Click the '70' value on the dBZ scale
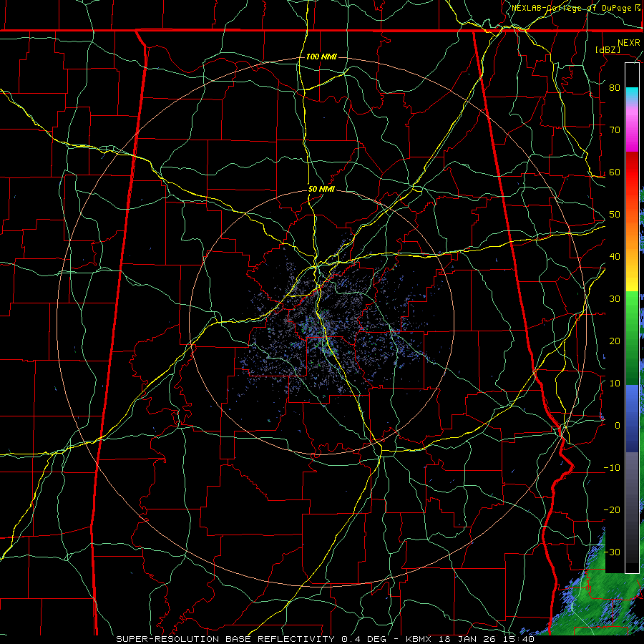This screenshot has height=644, width=644. [615, 130]
